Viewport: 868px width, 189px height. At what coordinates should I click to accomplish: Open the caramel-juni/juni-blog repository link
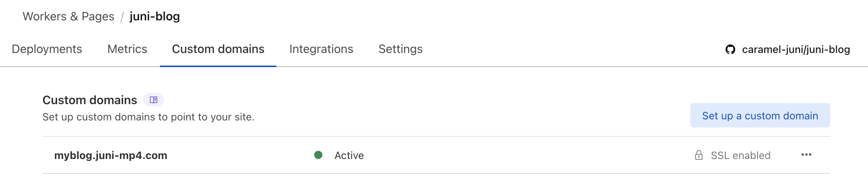coord(796,49)
